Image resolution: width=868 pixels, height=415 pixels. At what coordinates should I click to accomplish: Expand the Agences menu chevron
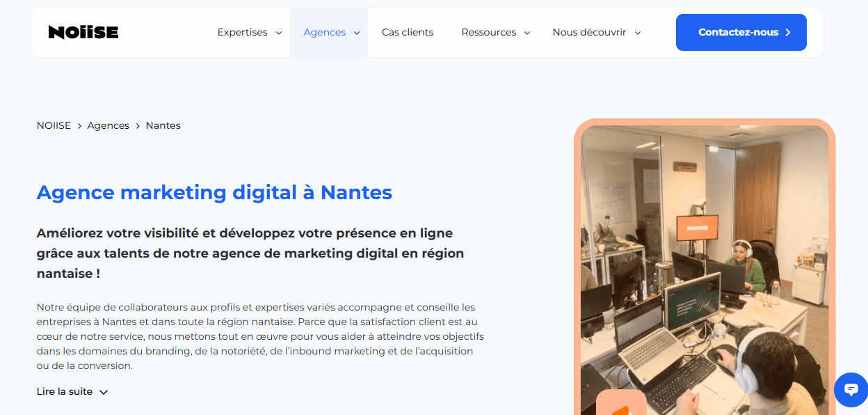357,33
